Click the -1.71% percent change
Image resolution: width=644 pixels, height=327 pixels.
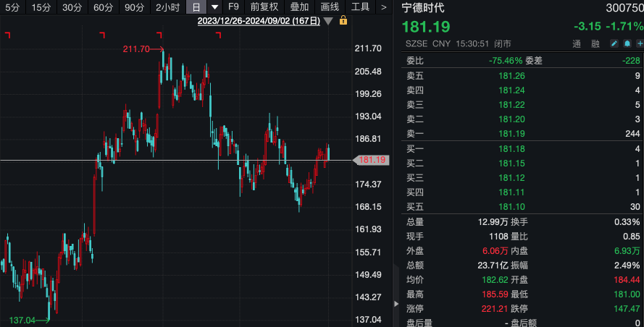pos(624,26)
